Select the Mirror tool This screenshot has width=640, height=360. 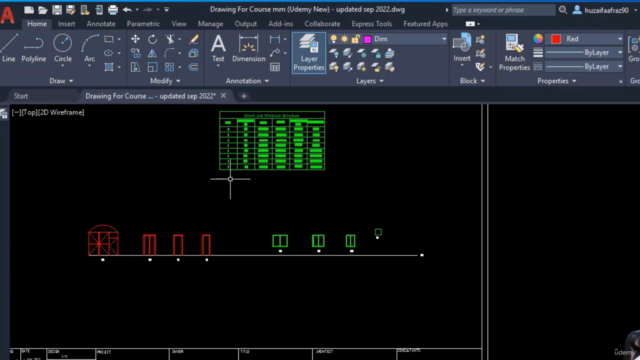click(152, 53)
